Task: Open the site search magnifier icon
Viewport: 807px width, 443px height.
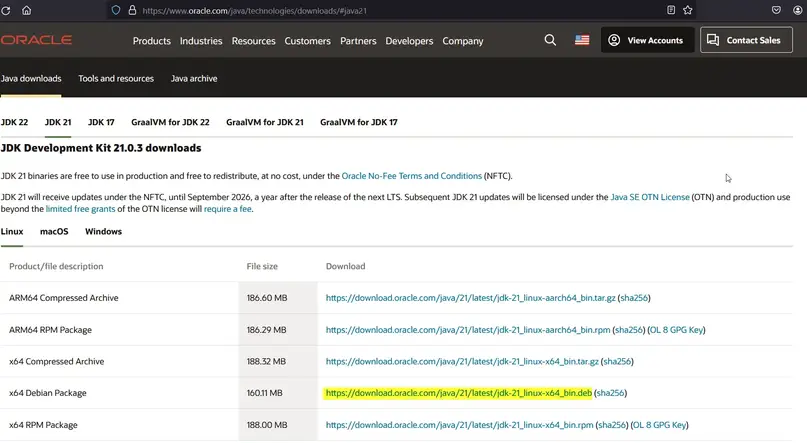Action: (550, 40)
